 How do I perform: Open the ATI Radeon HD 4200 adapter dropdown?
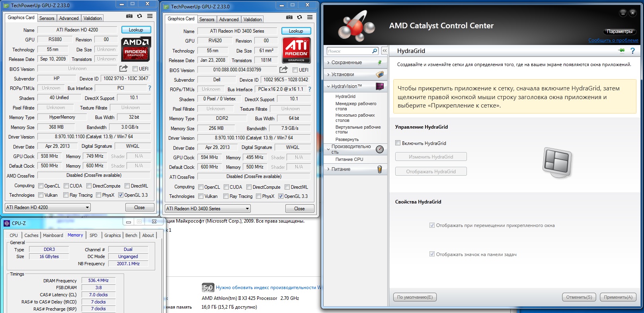[x=48, y=207]
